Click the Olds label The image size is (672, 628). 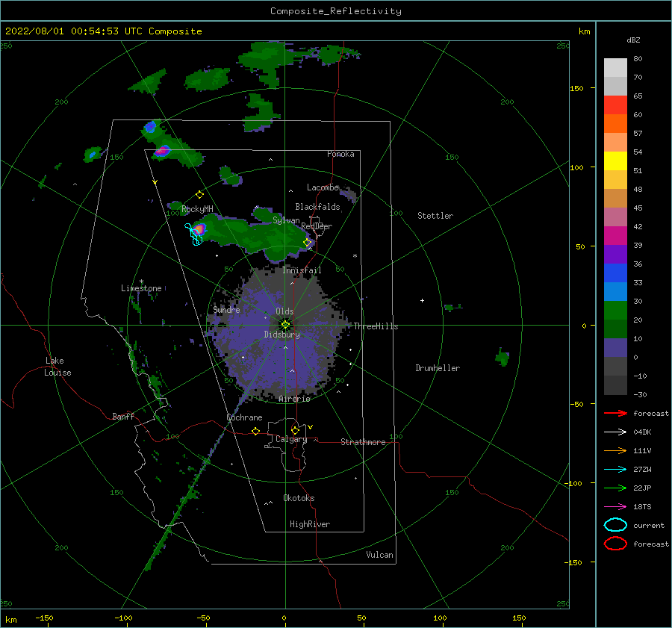[284, 311]
